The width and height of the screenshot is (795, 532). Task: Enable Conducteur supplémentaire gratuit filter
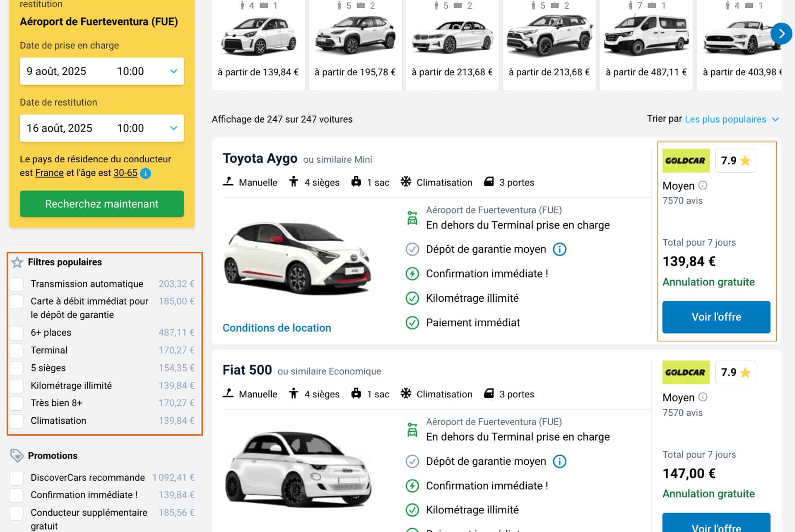[17, 513]
